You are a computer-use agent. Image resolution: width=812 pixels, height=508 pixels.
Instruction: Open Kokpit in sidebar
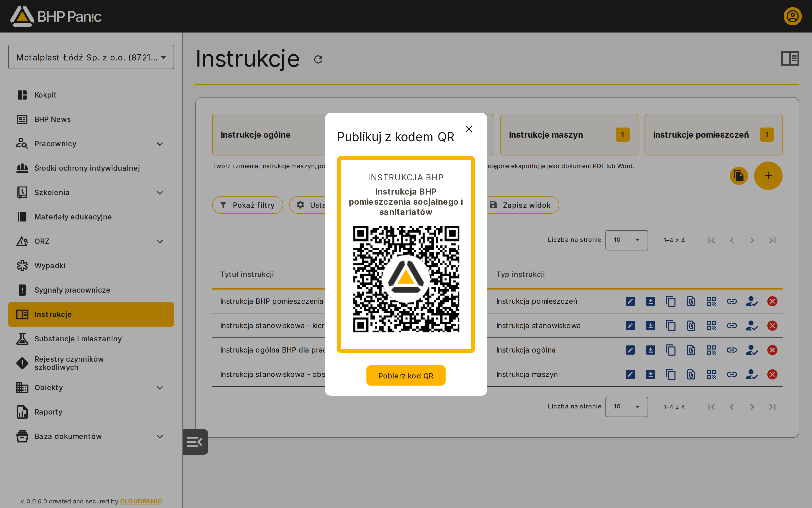point(91,95)
